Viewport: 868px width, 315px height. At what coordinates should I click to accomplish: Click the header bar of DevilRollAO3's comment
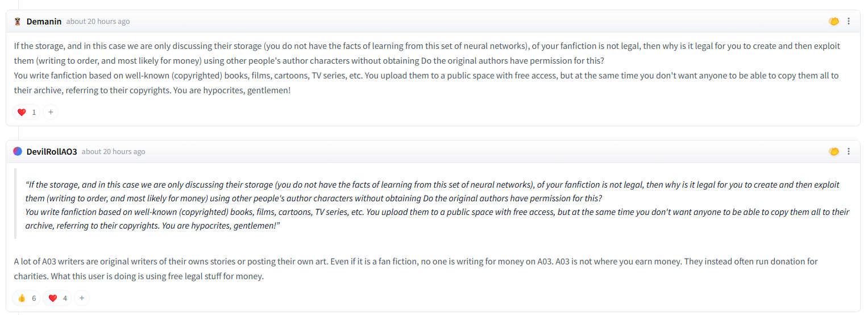[x=433, y=152]
